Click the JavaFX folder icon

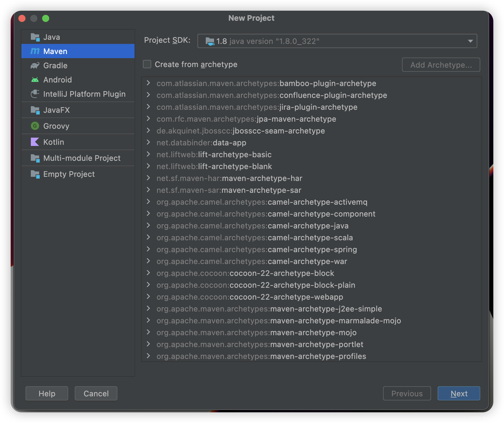click(35, 110)
